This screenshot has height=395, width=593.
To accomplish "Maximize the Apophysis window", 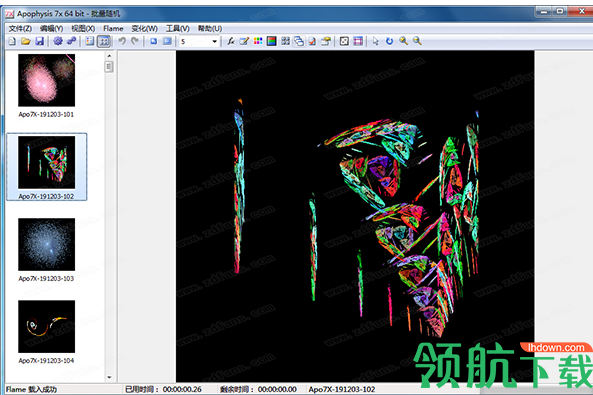I will [x=560, y=11].
